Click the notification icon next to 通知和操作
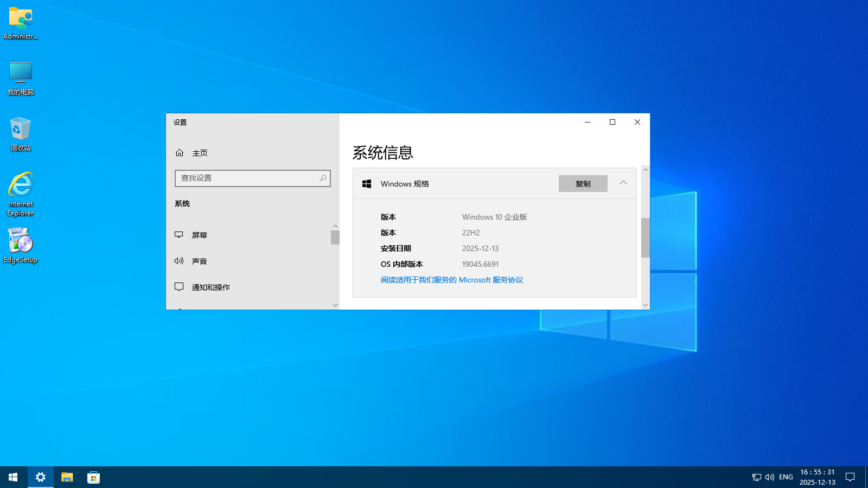 (179, 287)
